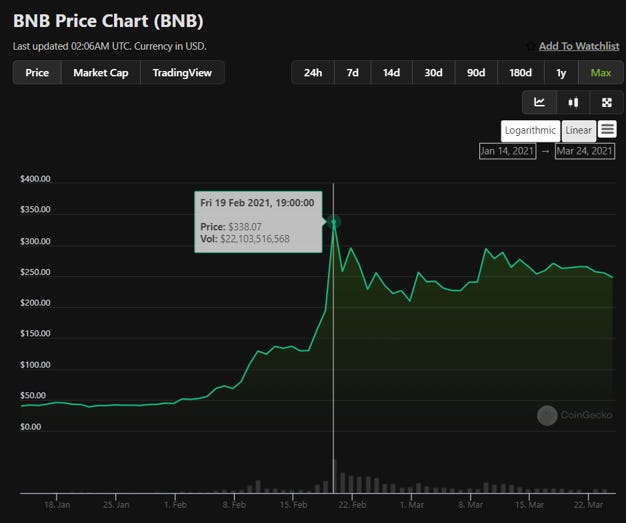626x523 pixels.
Task: Open chart hamburger menu
Action: pyautogui.click(x=607, y=129)
